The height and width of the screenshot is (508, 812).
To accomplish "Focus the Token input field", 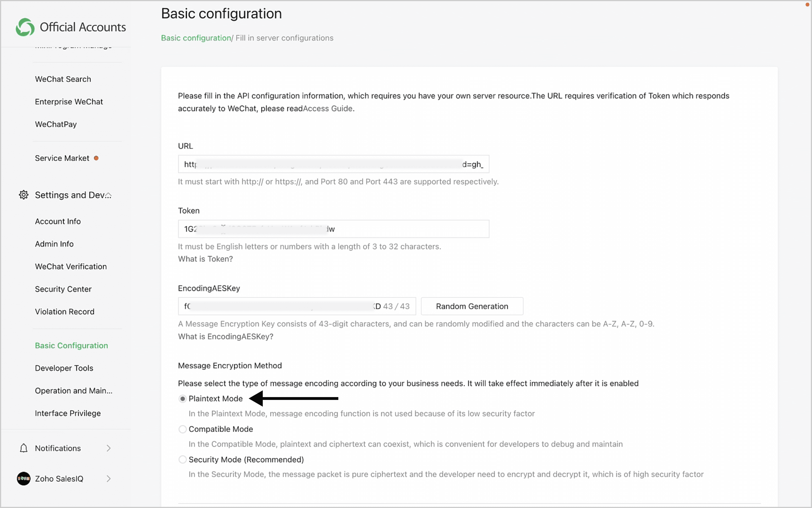I will [x=334, y=229].
